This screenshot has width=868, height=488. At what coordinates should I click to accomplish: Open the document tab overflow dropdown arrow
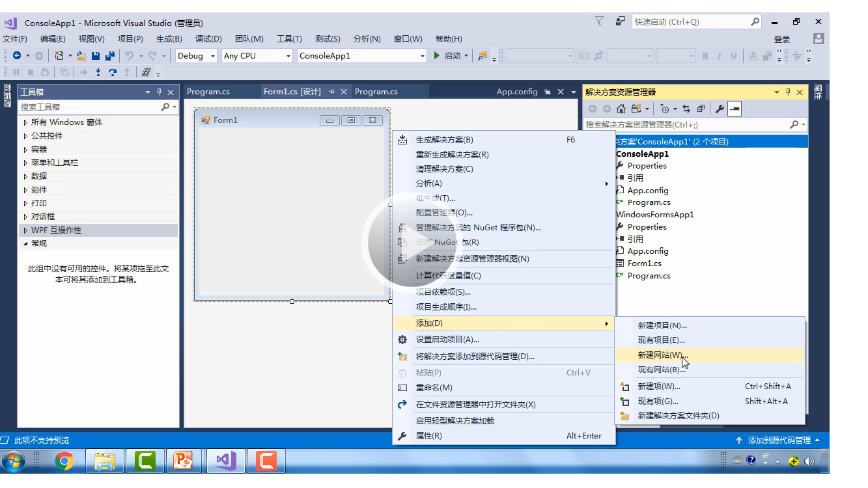(x=573, y=92)
